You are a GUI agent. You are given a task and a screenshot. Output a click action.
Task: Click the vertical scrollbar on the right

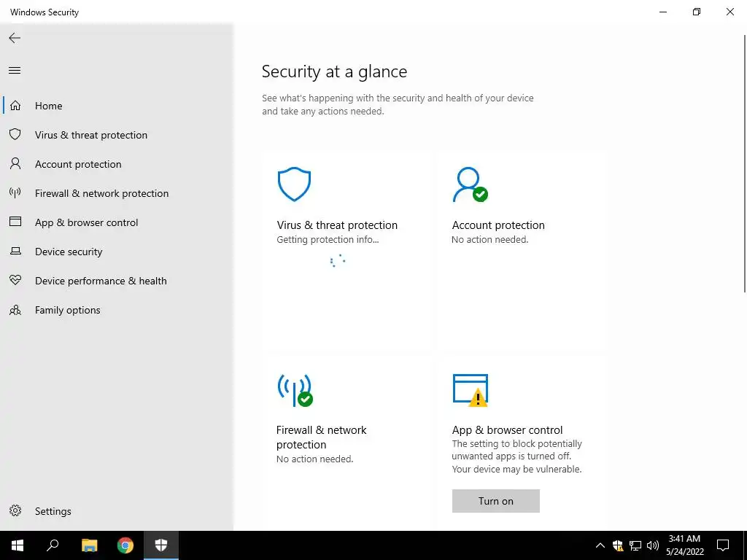pos(745,163)
